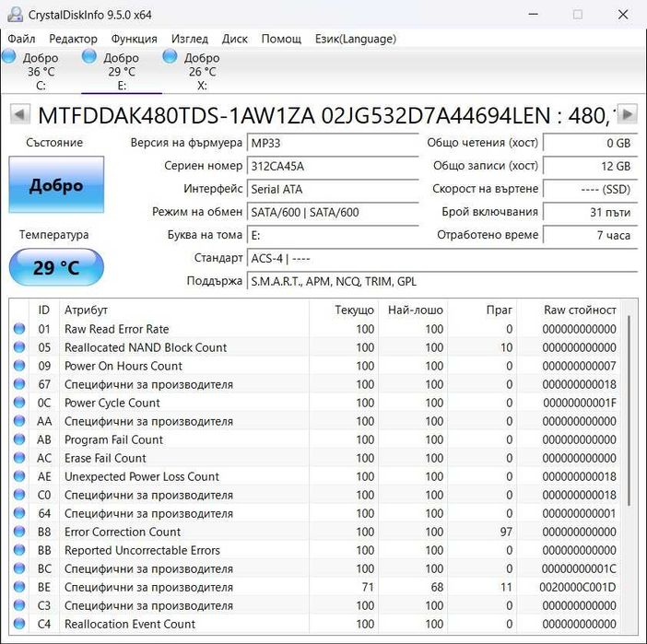Open the Диск menu

pos(234,39)
